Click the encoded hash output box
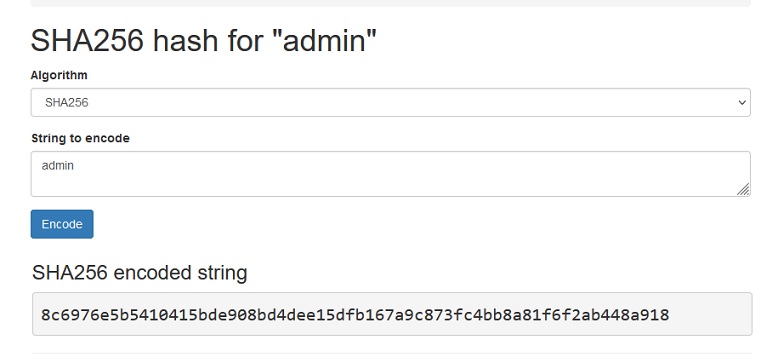The height and width of the screenshot is (363, 778). (392, 314)
